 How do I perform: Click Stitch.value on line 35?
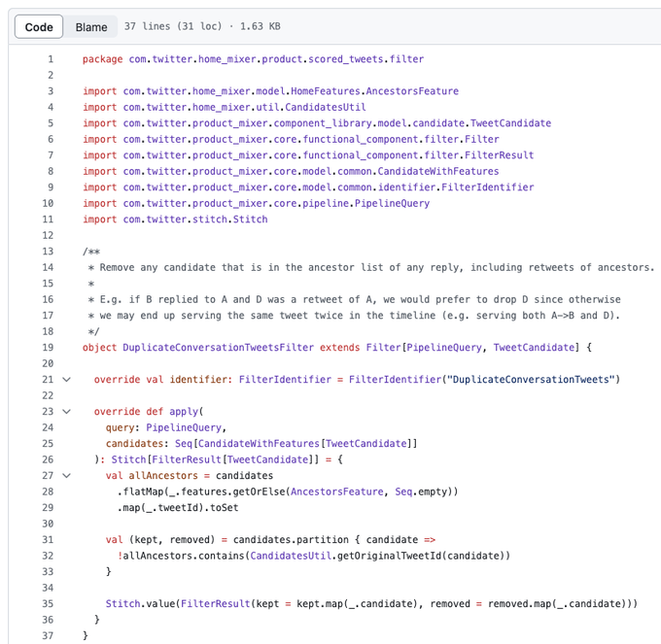tap(140, 603)
